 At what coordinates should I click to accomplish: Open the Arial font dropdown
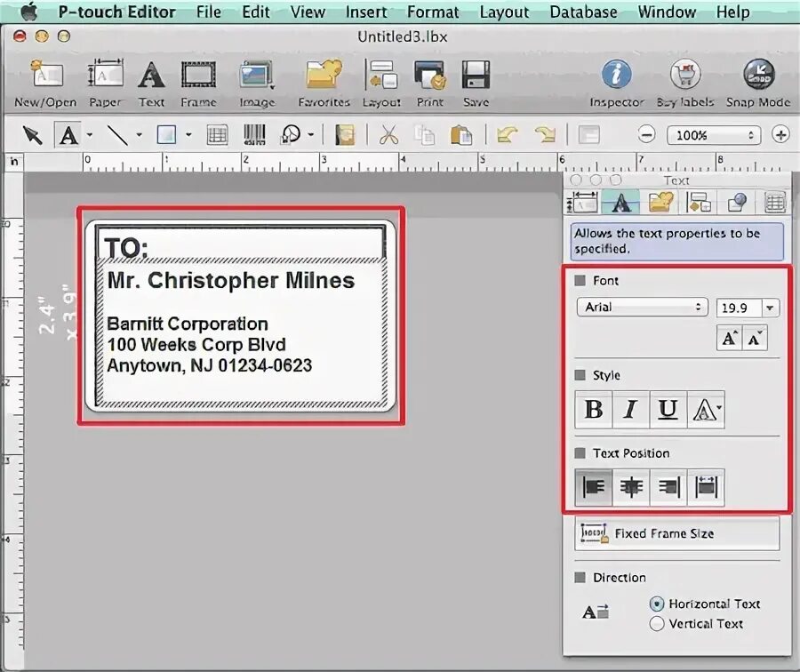(x=642, y=308)
